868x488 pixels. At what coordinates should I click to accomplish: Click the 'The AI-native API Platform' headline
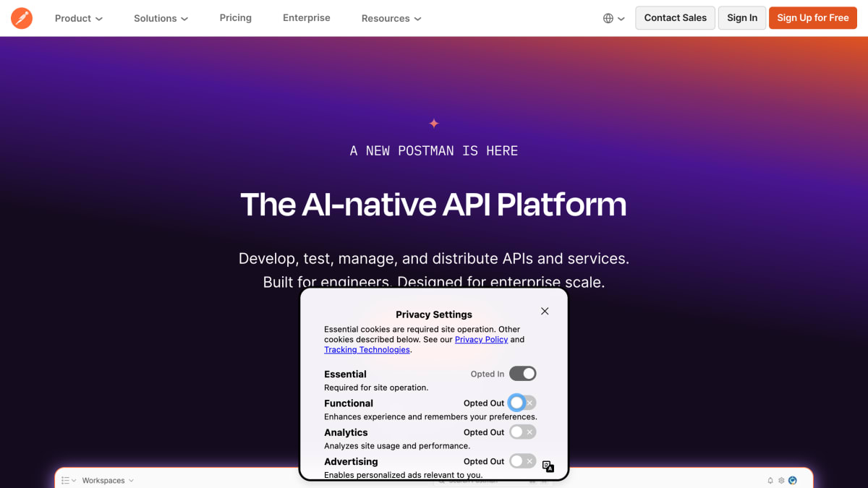[433, 205]
